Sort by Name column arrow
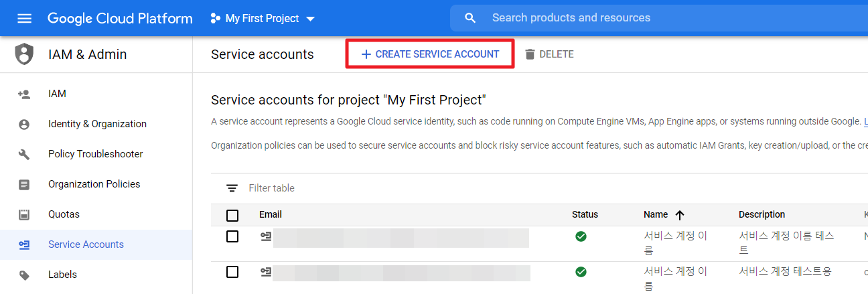Viewport: 868px width, 294px height. (x=680, y=215)
